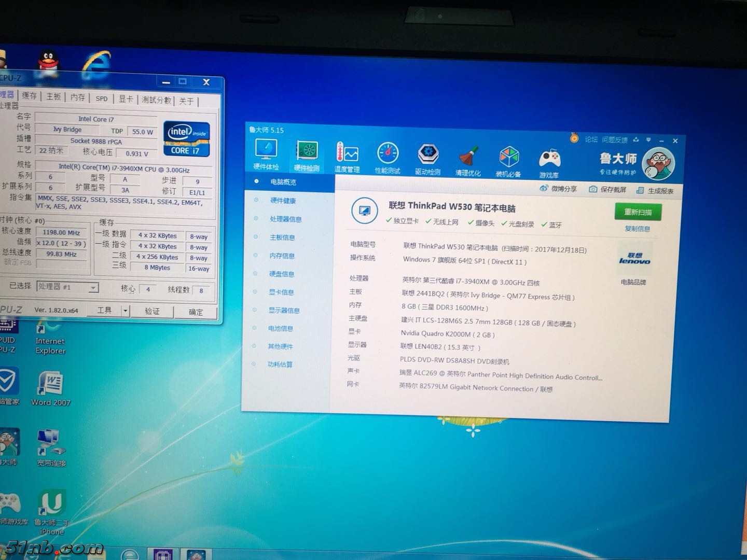Viewport: 747px width, 560px height.
Task: Click Nvidia Quadro K2000M graphics text
Action: (x=448, y=334)
